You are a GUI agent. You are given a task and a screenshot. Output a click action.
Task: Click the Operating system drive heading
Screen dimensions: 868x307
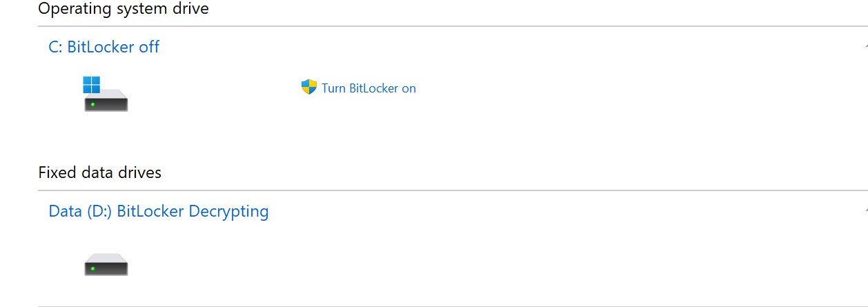click(x=124, y=9)
